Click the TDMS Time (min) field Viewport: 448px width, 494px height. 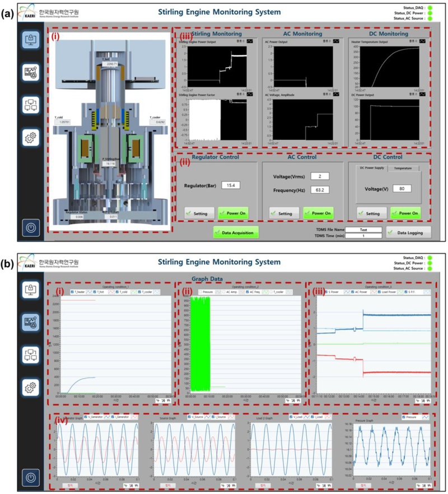[363, 236]
